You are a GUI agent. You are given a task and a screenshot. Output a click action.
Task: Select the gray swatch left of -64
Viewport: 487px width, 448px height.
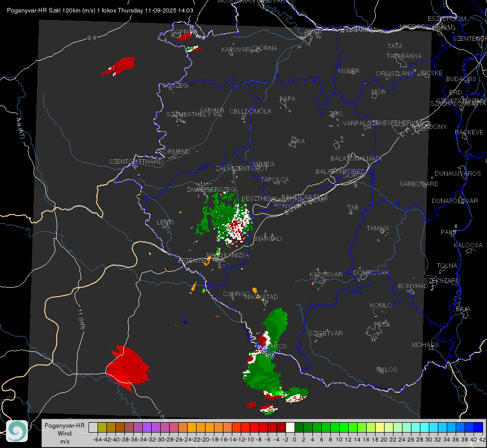click(x=93, y=427)
